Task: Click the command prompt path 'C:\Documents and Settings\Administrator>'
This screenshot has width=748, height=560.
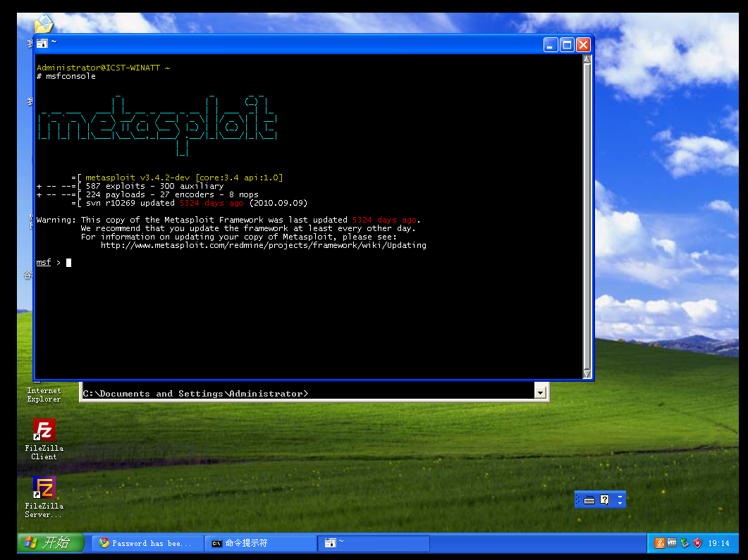Action: pos(195,394)
